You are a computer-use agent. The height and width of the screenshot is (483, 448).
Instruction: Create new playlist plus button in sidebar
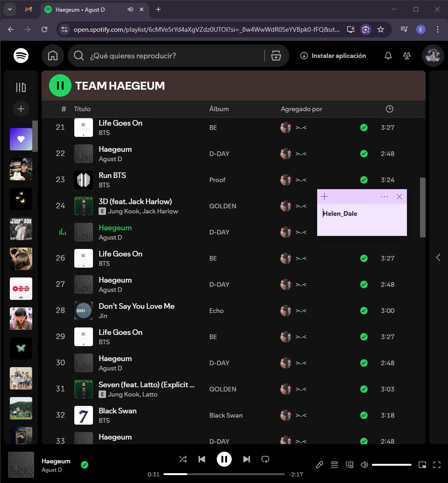coord(21,109)
